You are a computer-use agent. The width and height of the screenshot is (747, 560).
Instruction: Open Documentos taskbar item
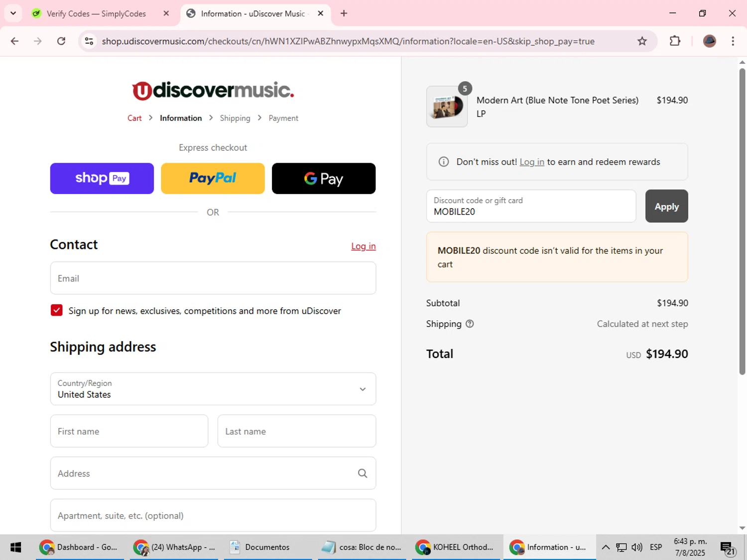click(x=268, y=548)
